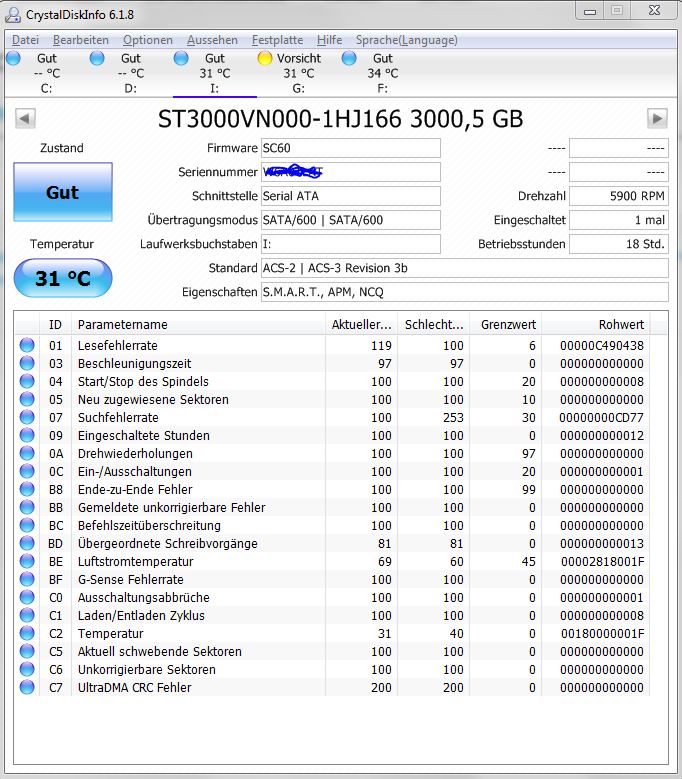Click status dot of Ende-zu-Ende Fehler row
Viewport: 682px width, 779px height.
pos(27,489)
